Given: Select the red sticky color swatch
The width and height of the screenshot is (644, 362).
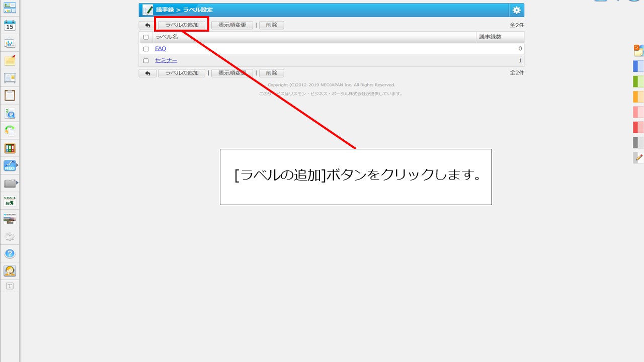Looking at the screenshot, I should 638,127.
